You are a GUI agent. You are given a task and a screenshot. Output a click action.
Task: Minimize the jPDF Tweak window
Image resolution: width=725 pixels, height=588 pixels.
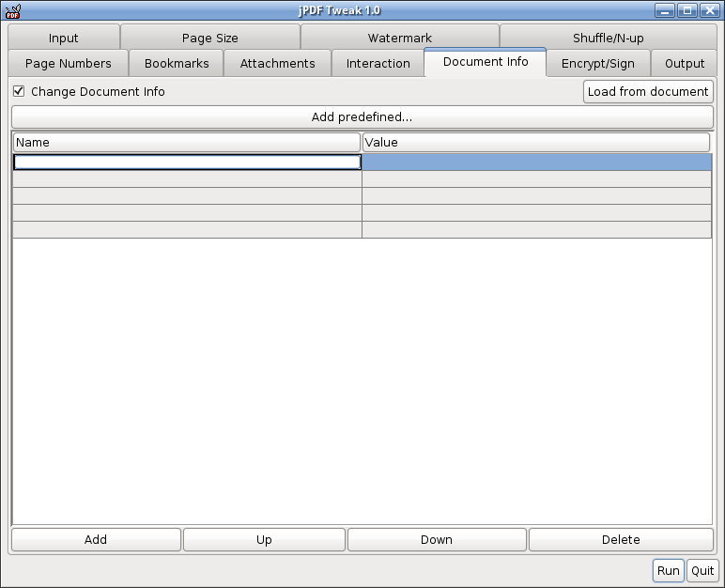[x=665, y=10]
